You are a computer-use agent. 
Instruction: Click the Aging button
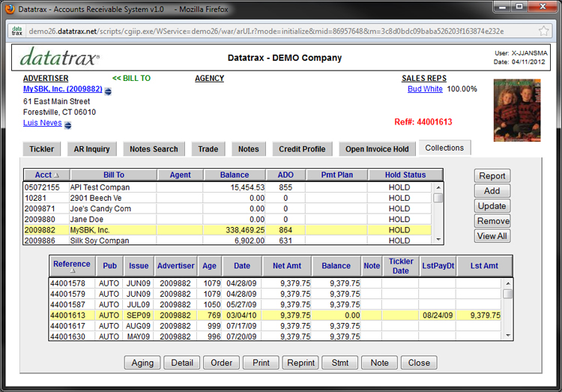pos(142,363)
